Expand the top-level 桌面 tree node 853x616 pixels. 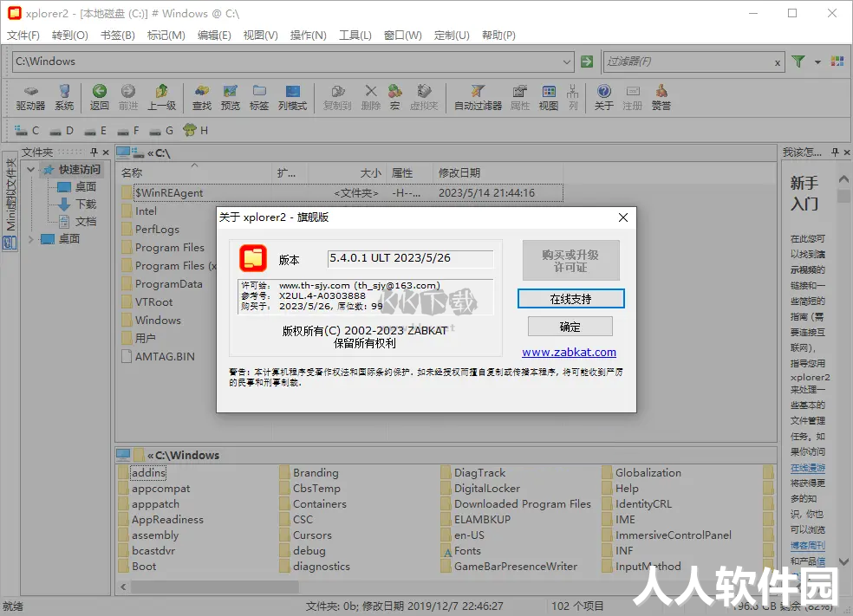click(x=31, y=238)
